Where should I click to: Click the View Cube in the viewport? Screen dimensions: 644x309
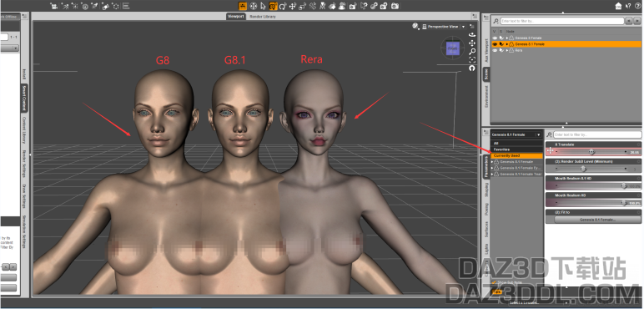[x=453, y=48]
